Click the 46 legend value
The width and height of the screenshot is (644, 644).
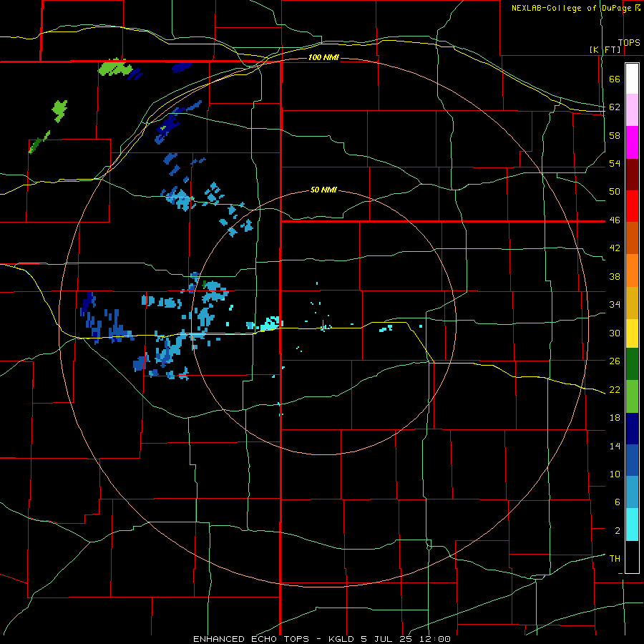click(x=615, y=220)
